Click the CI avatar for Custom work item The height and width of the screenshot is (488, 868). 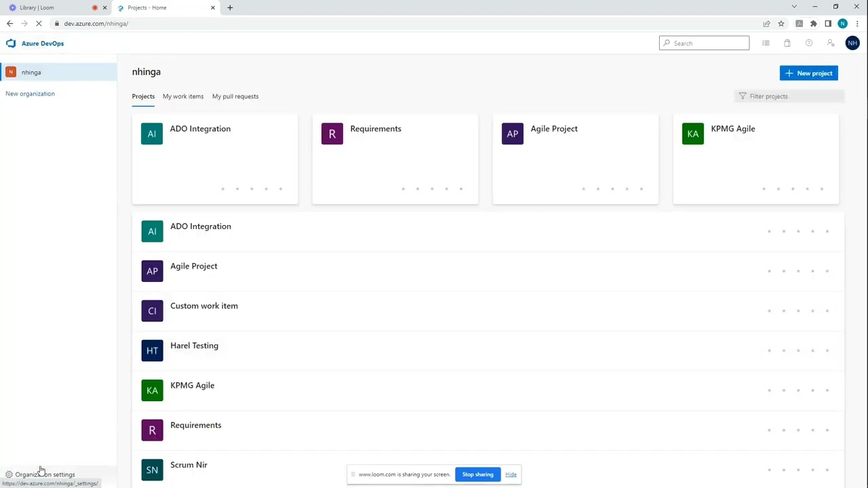(152, 311)
